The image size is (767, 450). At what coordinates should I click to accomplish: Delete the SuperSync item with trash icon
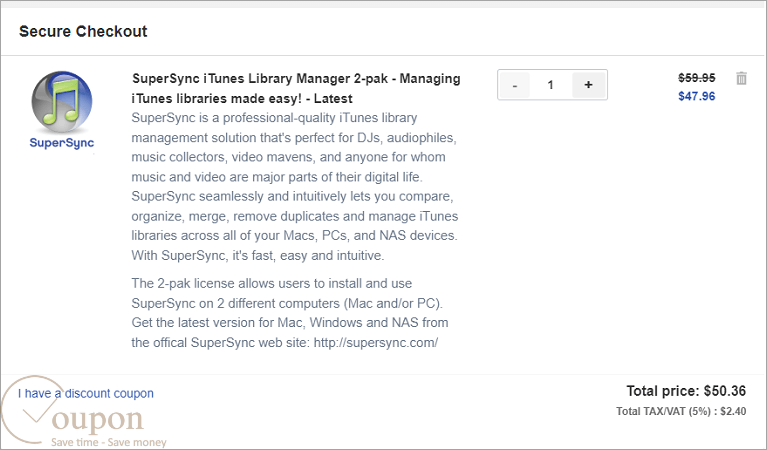click(x=741, y=78)
